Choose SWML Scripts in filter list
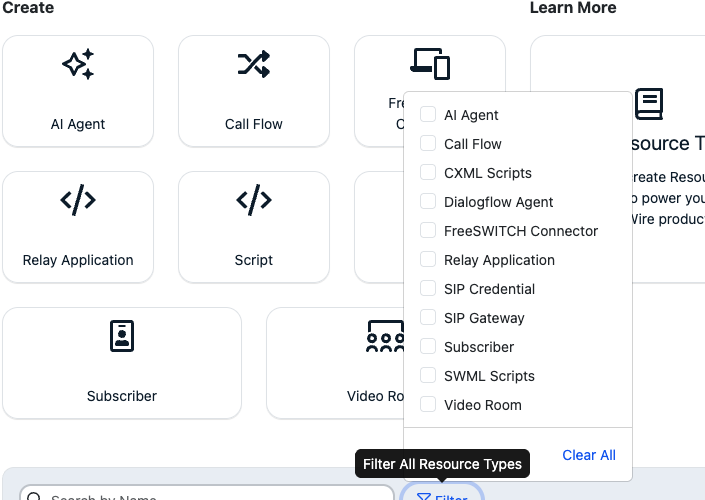The height and width of the screenshot is (500, 705). (489, 376)
